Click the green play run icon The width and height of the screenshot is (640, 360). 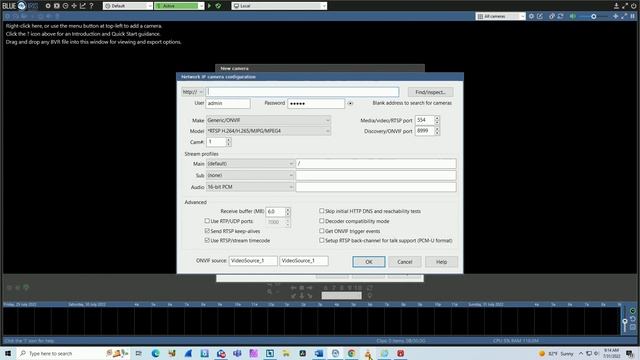209,6
